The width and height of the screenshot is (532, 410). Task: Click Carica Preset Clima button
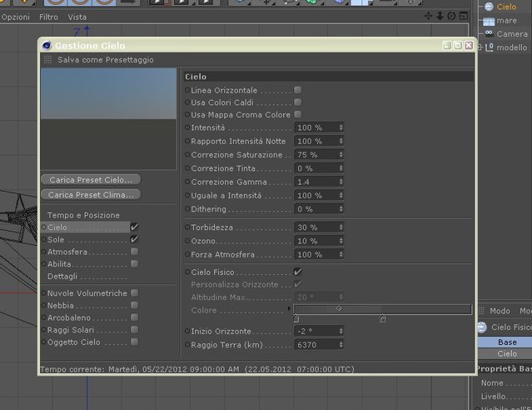pyautogui.click(x=91, y=195)
